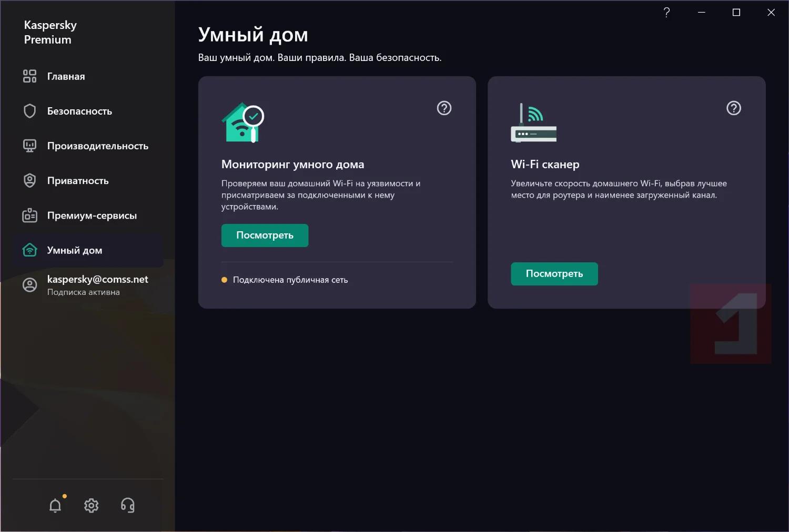Click status text Подключена публичная сеть

pyautogui.click(x=290, y=280)
